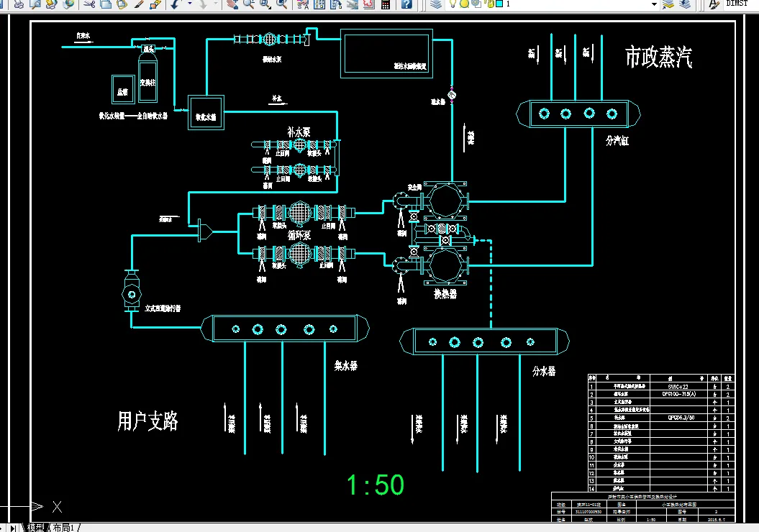Expand the layer list dropdown arrow
Image resolution: width=759 pixels, height=532 pixels.
point(654,4)
